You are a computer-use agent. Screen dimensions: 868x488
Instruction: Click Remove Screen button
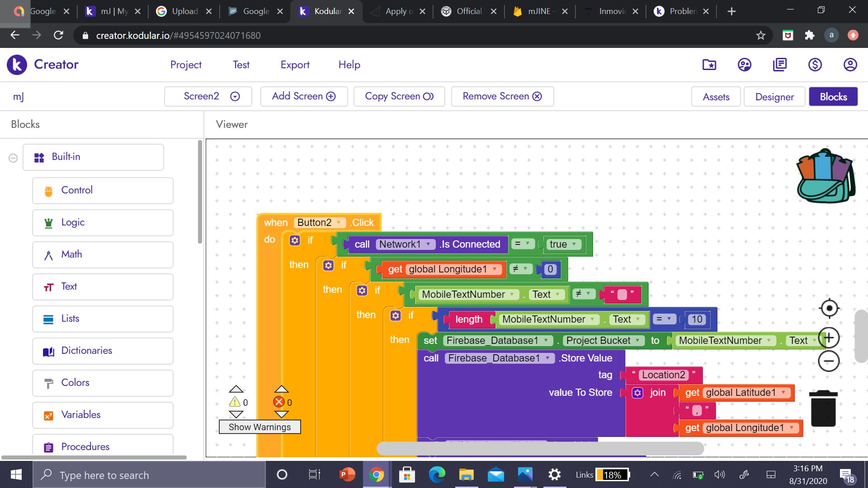click(x=502, y=96)
